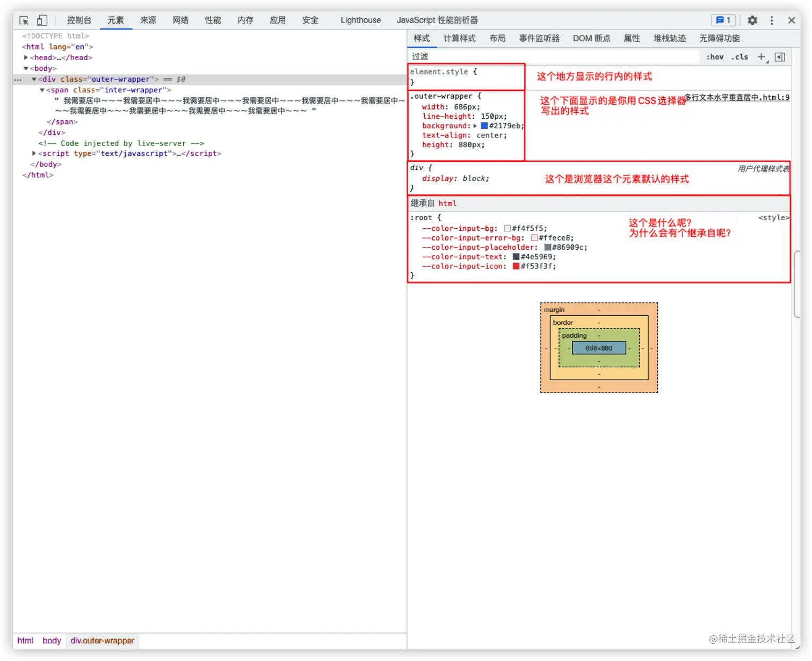The height and width of the screenshot is (661, 812).
Task: Activate the inspect element picker icon
Action: (x=24, y=20)
